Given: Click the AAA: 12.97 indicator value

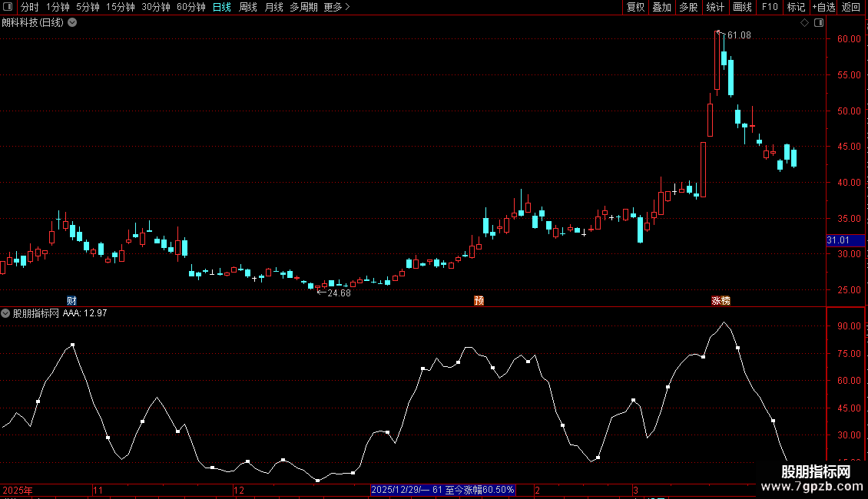Looking at the screenshot, I should pyautogui.click(x=84, y=313).
